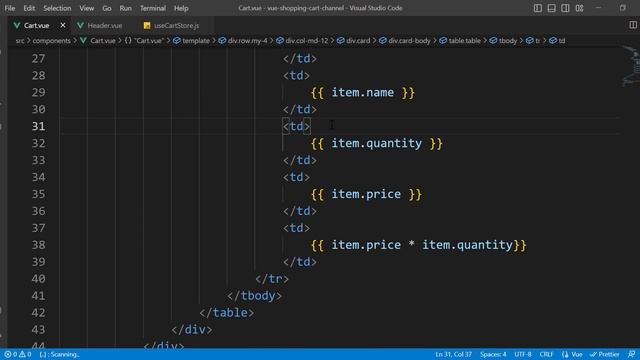Screen dimensions: 640x360
Task: Open the div.card-body breadcrumb
Action: click(x=409, y=40)
